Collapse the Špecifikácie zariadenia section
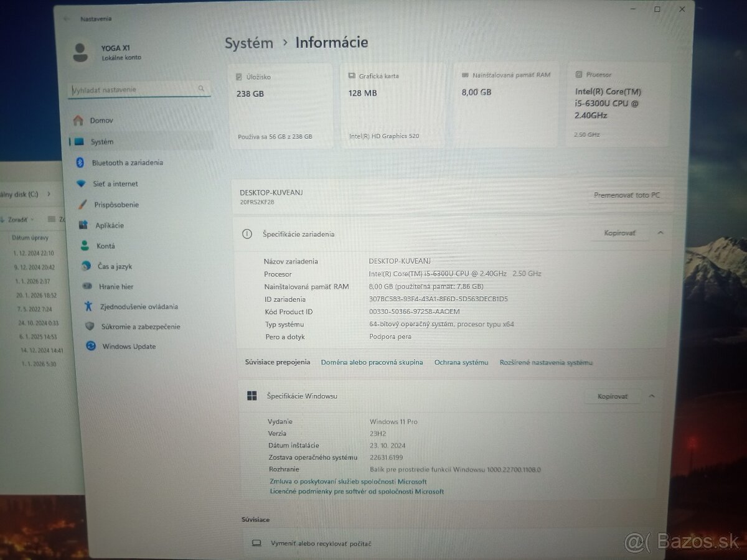 [x=660, y=233]
